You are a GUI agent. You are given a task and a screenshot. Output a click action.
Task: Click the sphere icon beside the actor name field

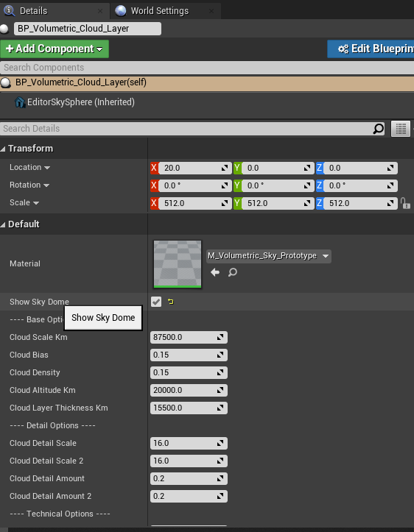coord(4,29)
